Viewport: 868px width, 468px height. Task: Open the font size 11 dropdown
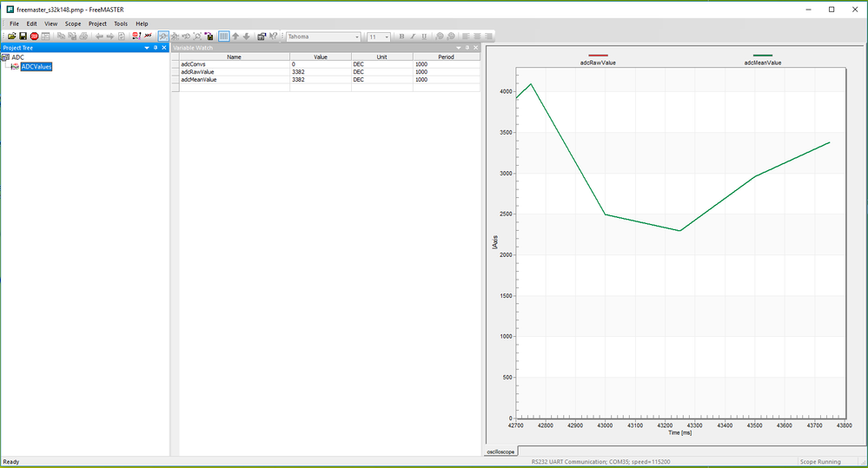tap(387, 37)
